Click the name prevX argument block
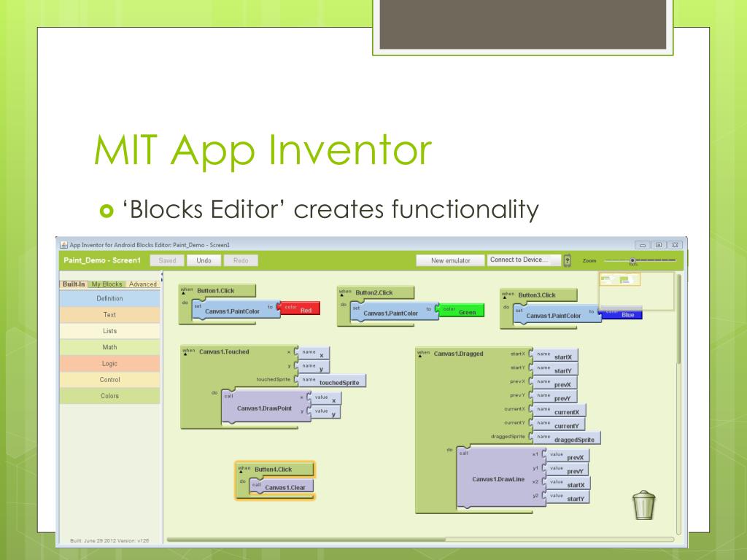 pyautogui.click(x=554, y=383)
